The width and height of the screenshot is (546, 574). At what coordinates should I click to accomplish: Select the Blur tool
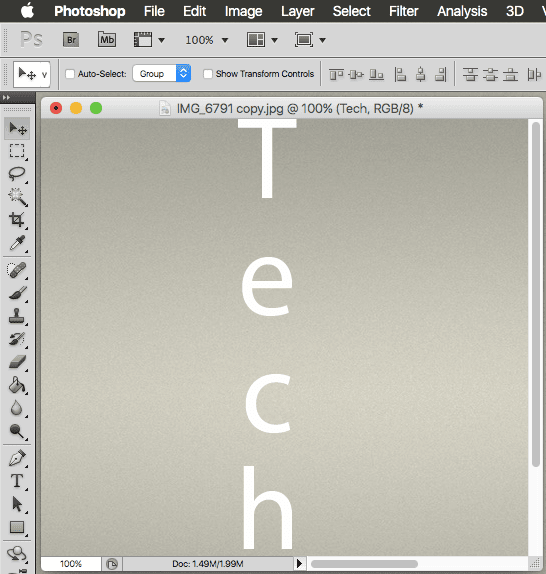tap(17, 408)
